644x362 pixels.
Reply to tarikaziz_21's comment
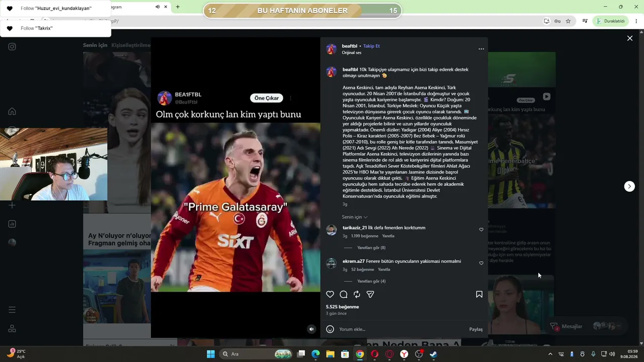[388, 236]
